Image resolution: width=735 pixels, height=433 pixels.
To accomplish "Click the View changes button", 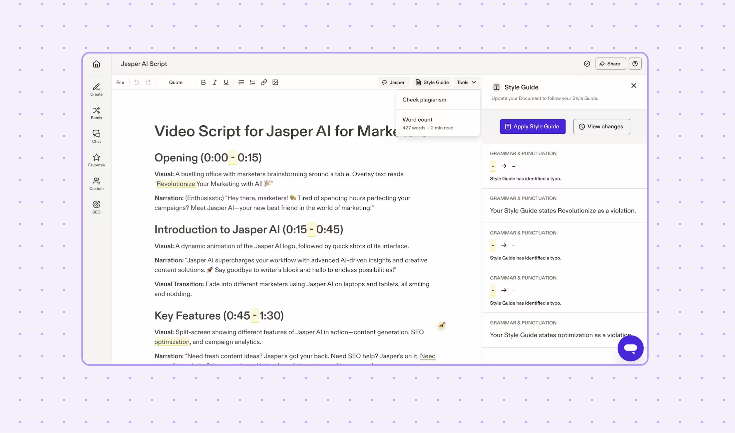I will (601, 127).
